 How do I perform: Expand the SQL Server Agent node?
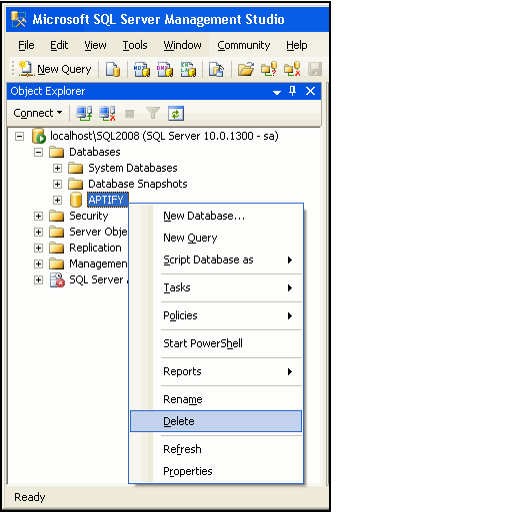(x=38, y=280)
